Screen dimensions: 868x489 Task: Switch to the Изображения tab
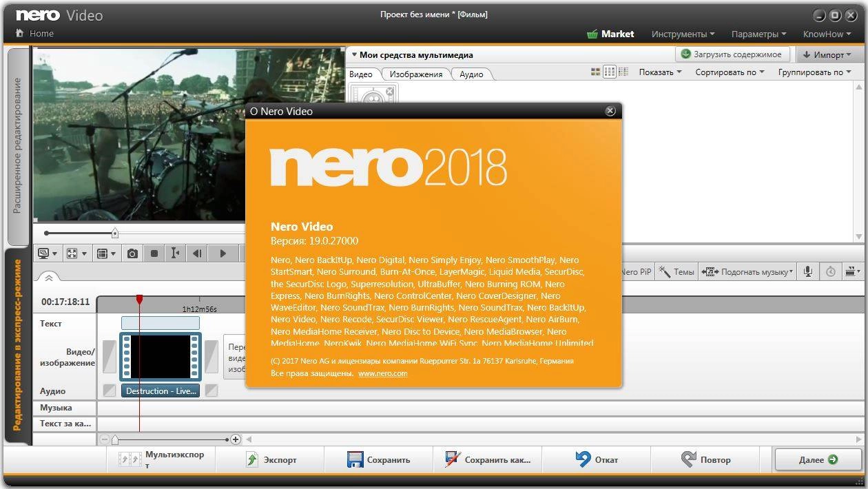(416, 74)
